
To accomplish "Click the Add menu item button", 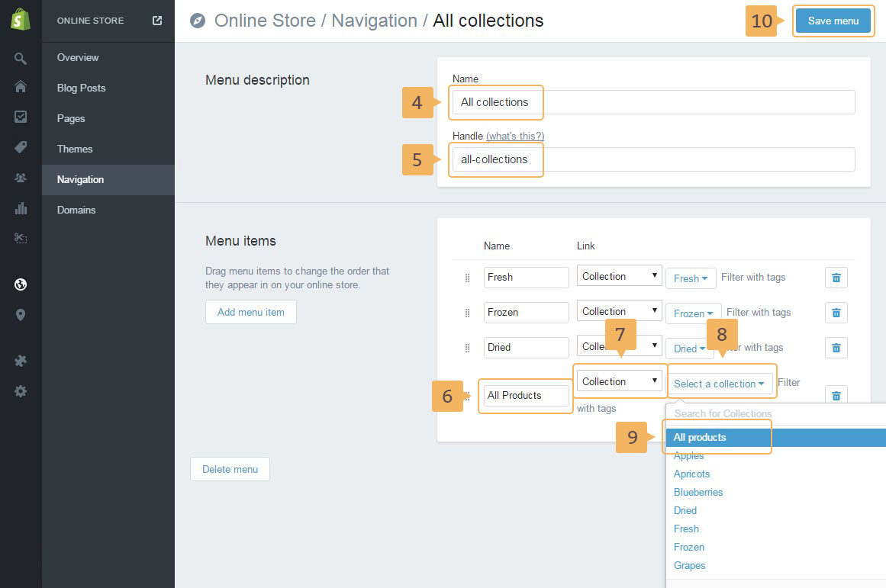I will [x=250, y=312].
